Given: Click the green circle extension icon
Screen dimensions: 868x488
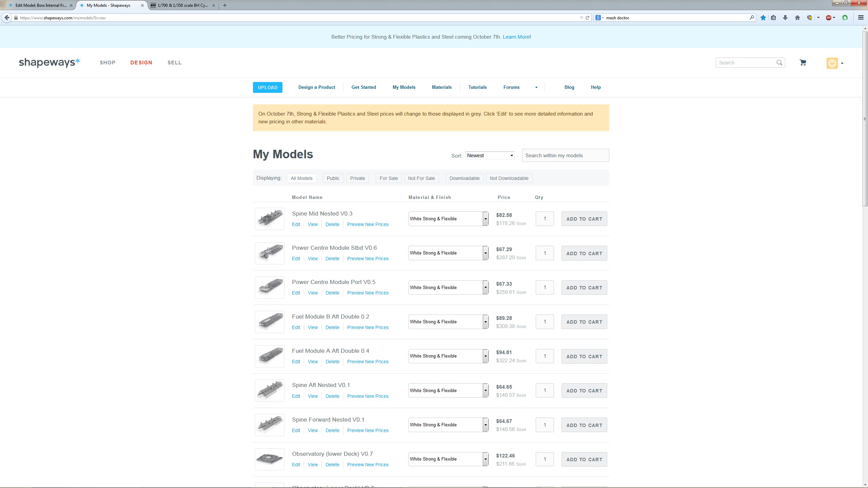Looking at the screenshot, I should tap(845, 18).
